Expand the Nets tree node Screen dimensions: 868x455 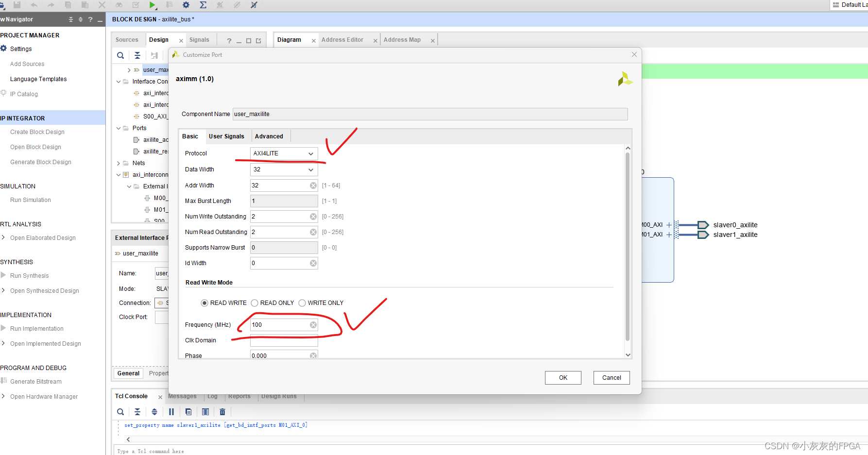pos(119,163)
